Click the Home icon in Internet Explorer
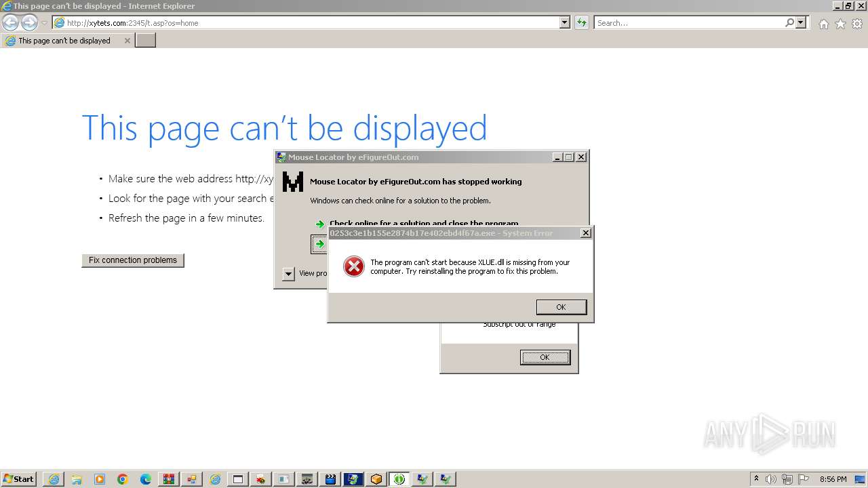 point(823,24)
